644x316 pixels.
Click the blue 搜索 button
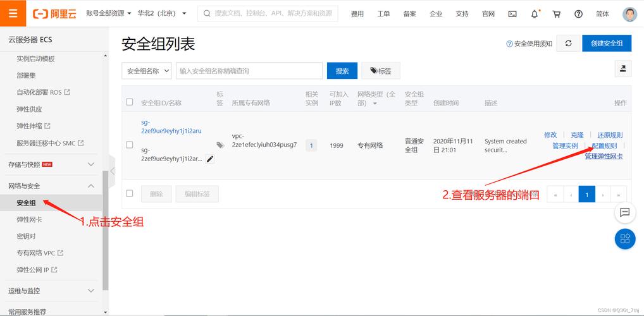pyautogui.click(x=342, y=71)
